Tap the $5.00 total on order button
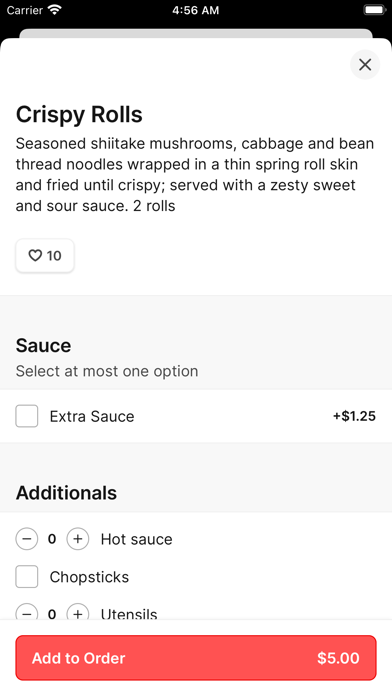 338,658
